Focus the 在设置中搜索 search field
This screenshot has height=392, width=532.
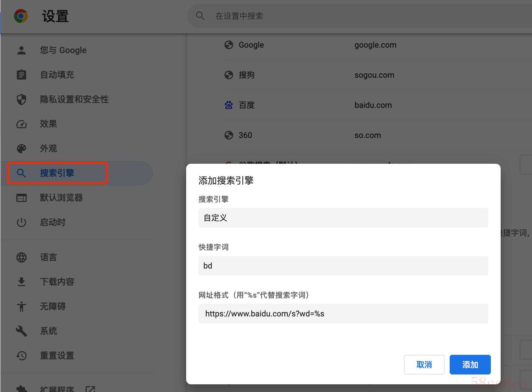(359, 16)
